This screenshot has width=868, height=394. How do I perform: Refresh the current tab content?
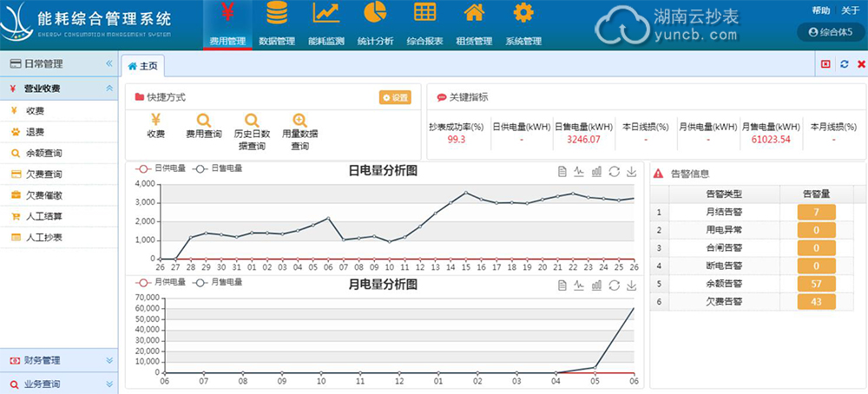click(x=844, y=64)
